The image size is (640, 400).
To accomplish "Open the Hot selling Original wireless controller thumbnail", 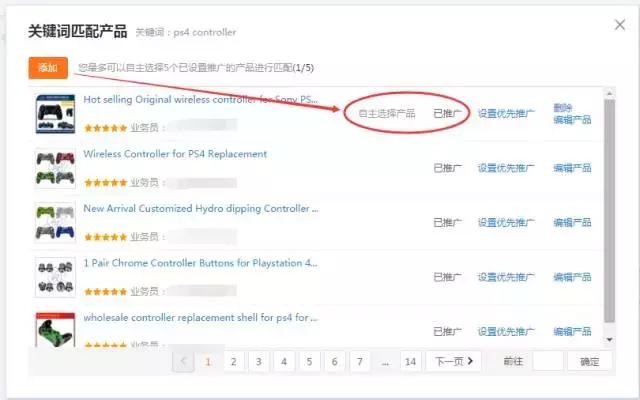I will (55, 114).
